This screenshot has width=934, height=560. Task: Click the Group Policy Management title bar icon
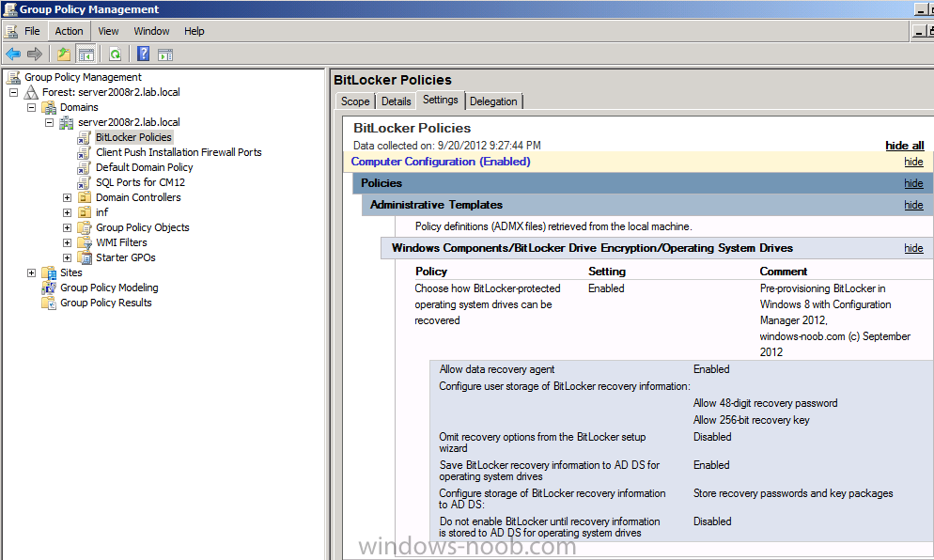[9, 9]
